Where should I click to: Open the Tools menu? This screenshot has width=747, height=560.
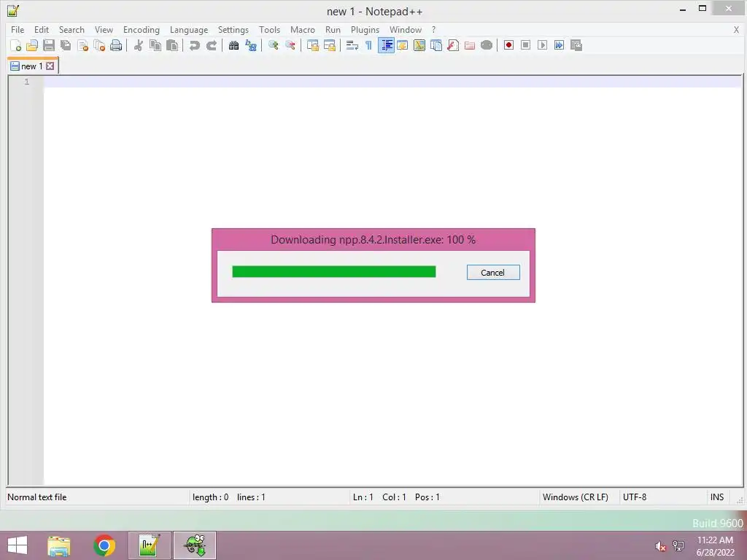(x=269, y=29)
